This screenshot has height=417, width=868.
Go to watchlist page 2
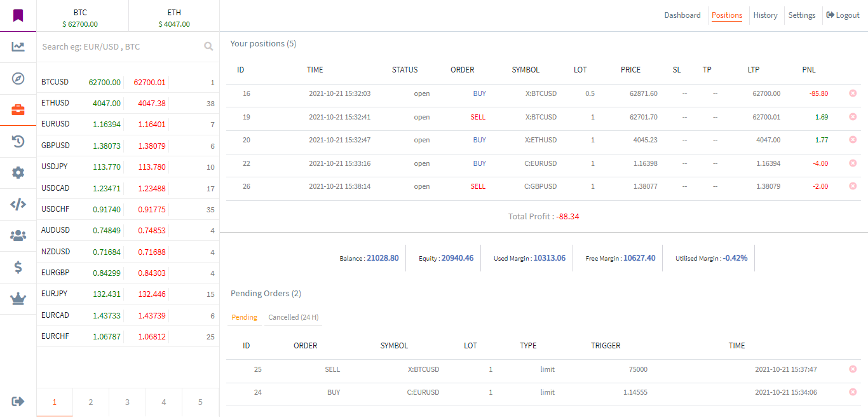click(91, 402)
